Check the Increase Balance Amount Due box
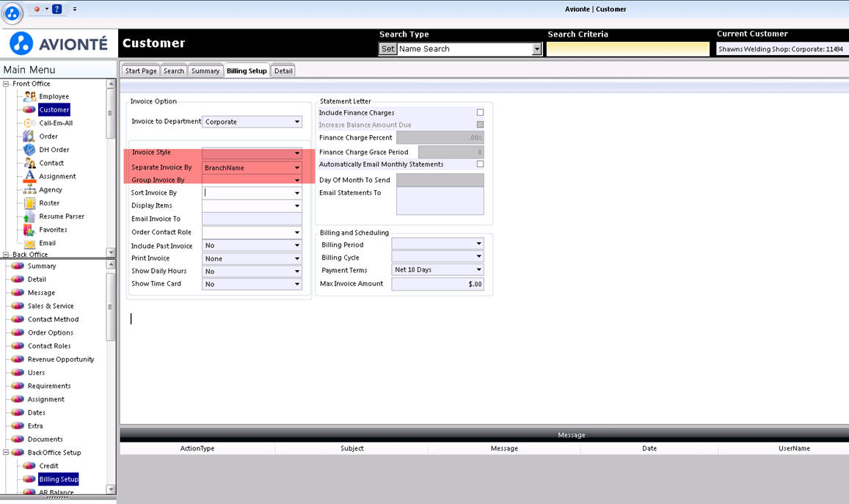The height and width of the screenshot is (504, 849). (480, 125)
